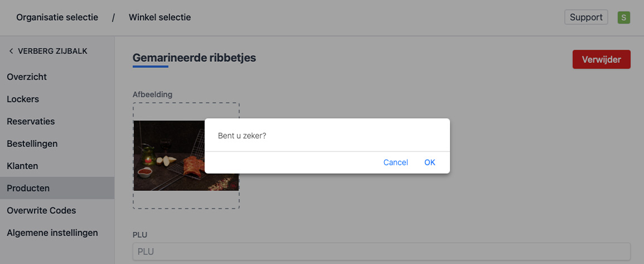This screenshot has height=264, width=644.
Task: Navigate to Reservaties
Action: (x=31, y=121)
